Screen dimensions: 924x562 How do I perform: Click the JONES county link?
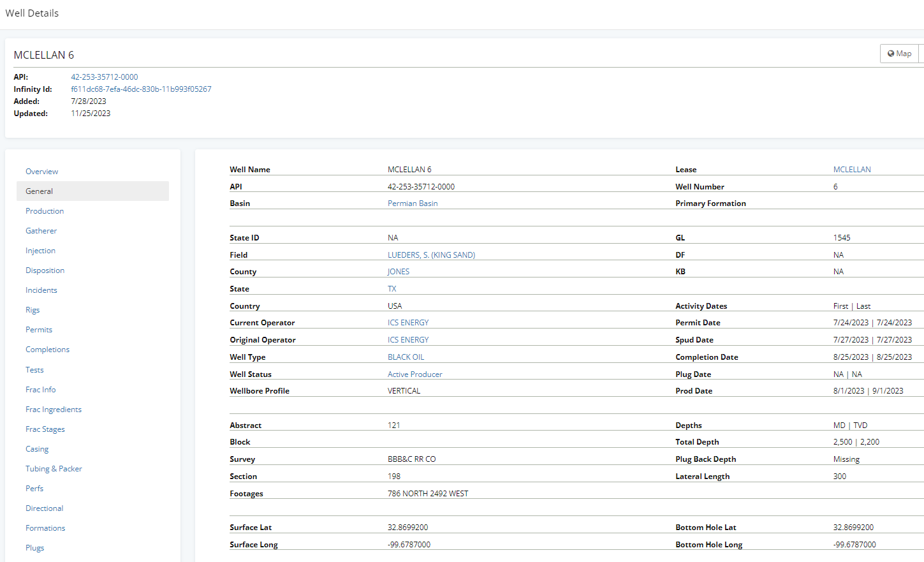pyautogui.click(x=399, y=272)
